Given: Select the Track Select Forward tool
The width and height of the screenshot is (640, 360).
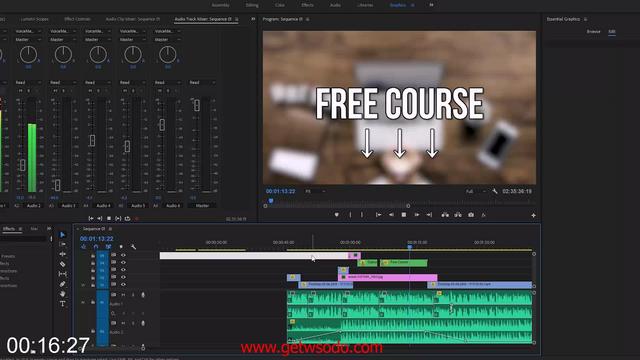Looking at the screenshot, I should [x=62, y=244].
